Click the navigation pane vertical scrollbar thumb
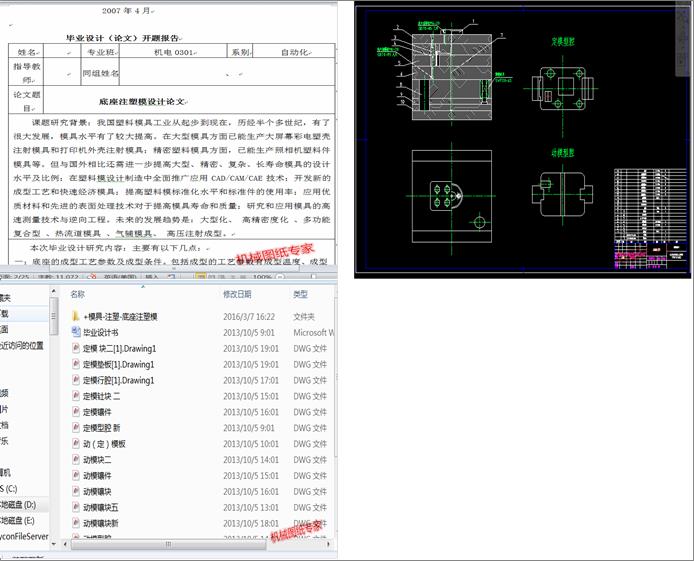Viewport: 694px width, 561px height. tap(54, 316)
